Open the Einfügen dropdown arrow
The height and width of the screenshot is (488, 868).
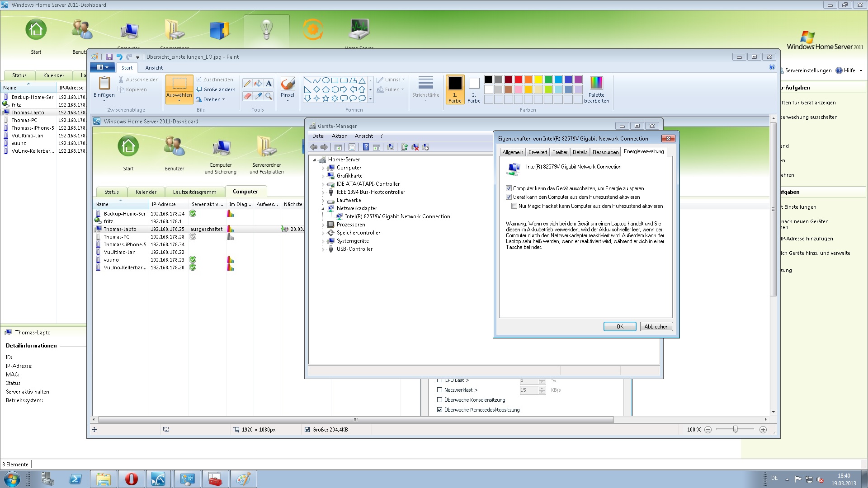click(104, 101)
